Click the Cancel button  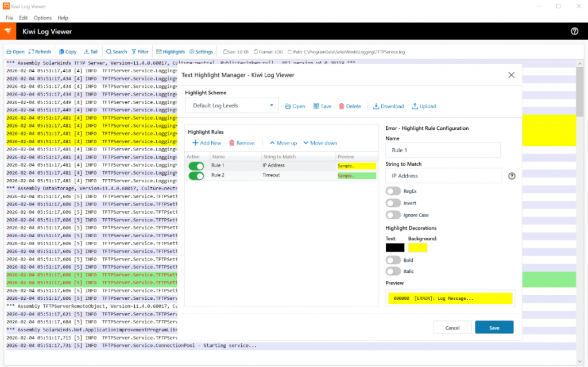click(452, 327)
